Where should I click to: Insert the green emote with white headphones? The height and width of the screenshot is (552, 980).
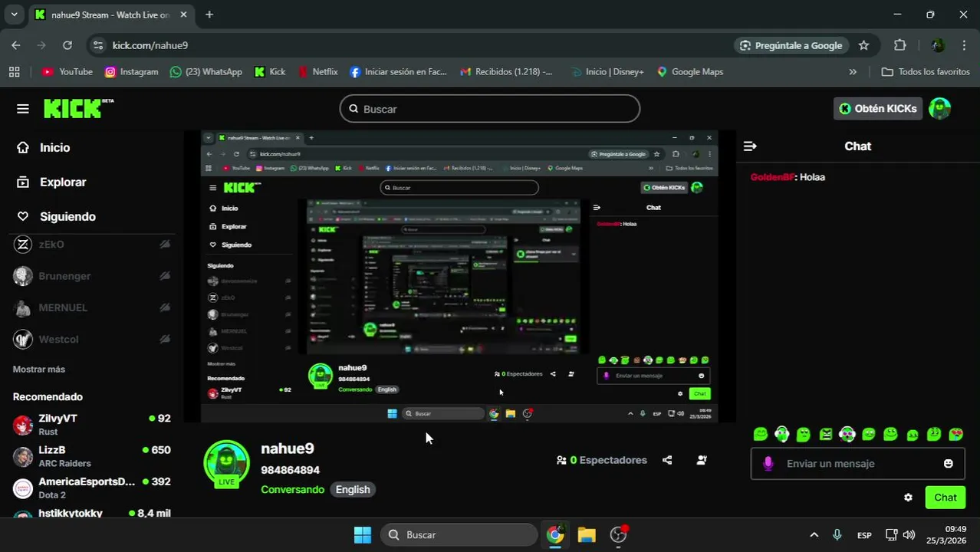(x=782, y=434)
